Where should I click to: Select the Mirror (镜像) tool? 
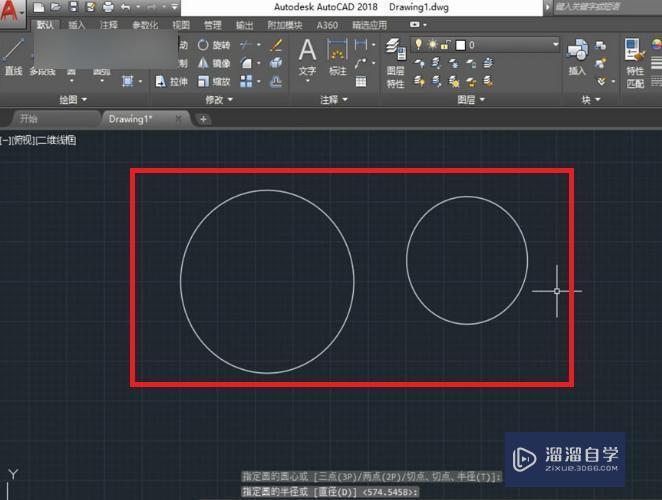[x=214, y=63]
